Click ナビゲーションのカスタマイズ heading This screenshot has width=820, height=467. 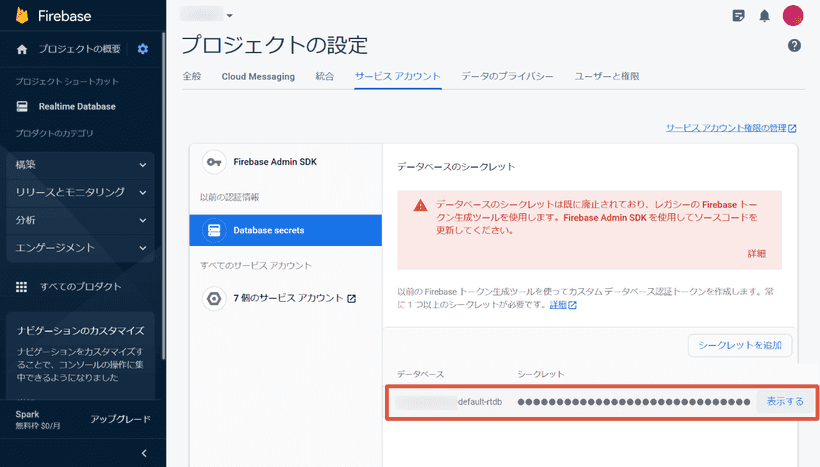(x=81, y=331)
